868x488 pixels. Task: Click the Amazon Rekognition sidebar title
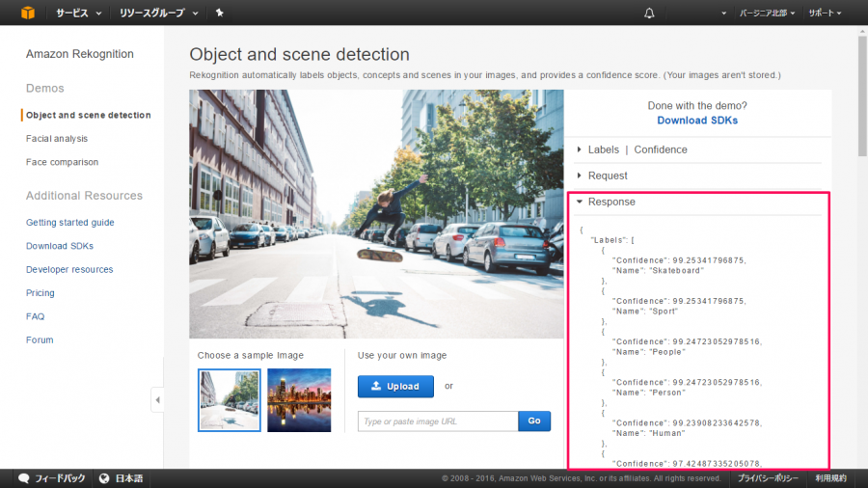[x=80, y=54]
